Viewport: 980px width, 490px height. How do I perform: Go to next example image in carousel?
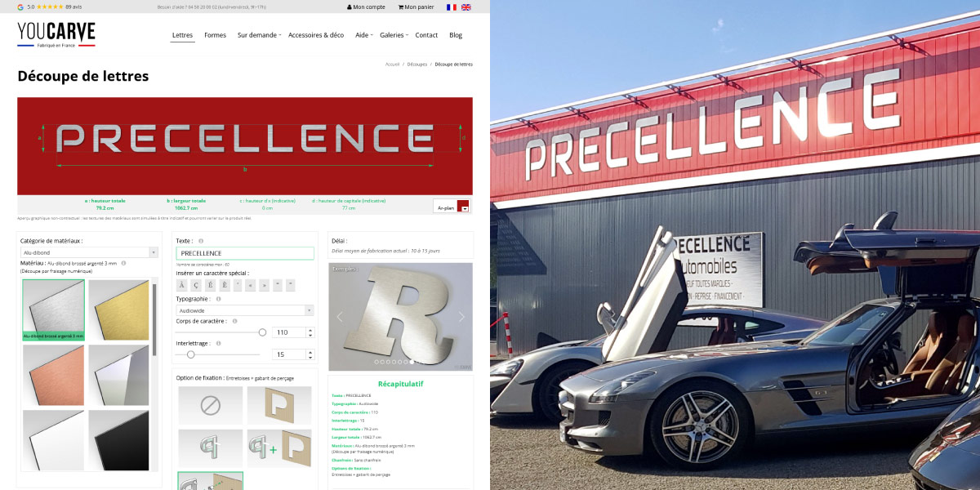[461, 317]
